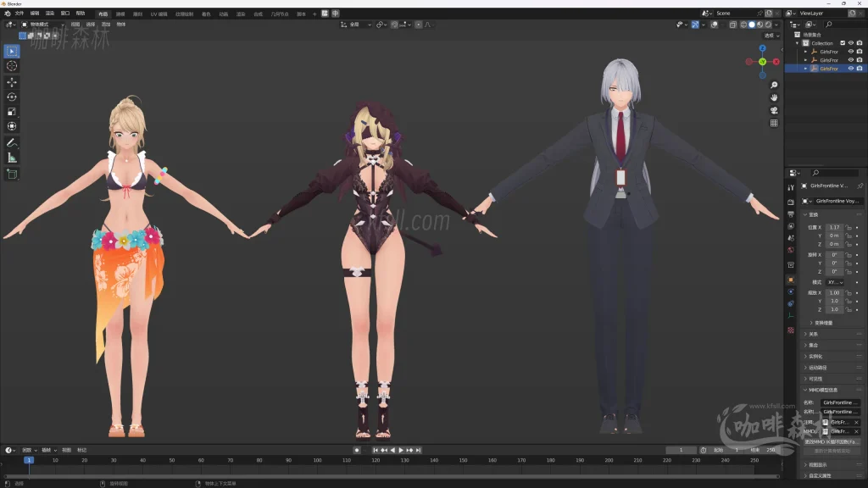Image resolution: width=868 pixels, height=488 pixels.
Task: Switch to Wireframe viewport shading
Action: click(743, 25)
